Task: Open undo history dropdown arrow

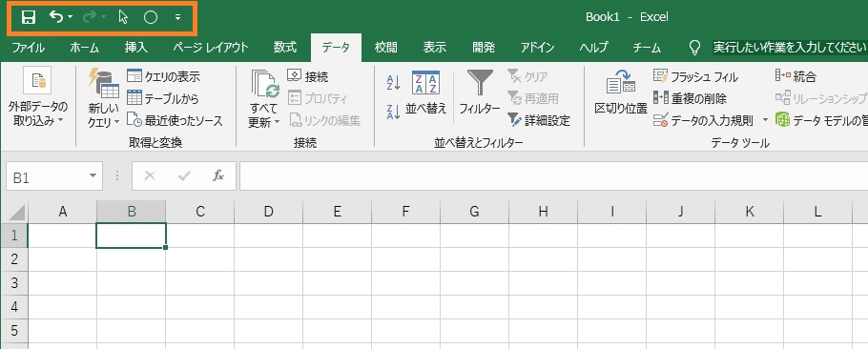Action: (x=71, y=18)
